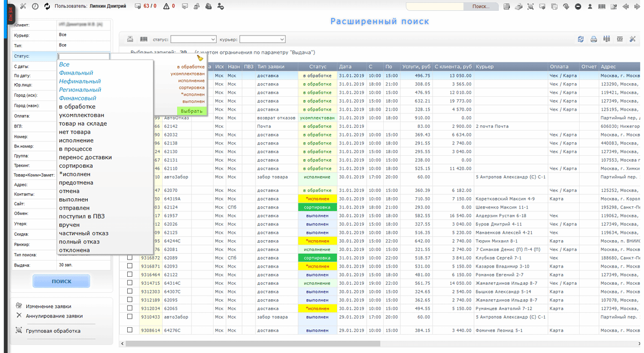This screenshot has width=644, height=353.
Task: Click the broom clear-filter icon
Action: tap(200, 58)
